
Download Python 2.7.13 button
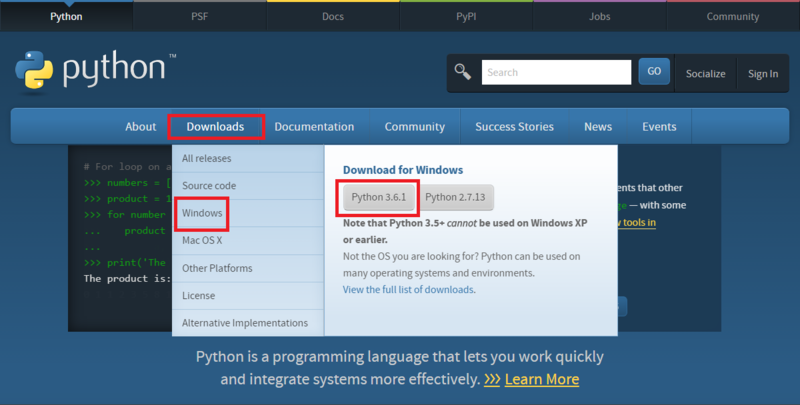[x=456, y=197]
